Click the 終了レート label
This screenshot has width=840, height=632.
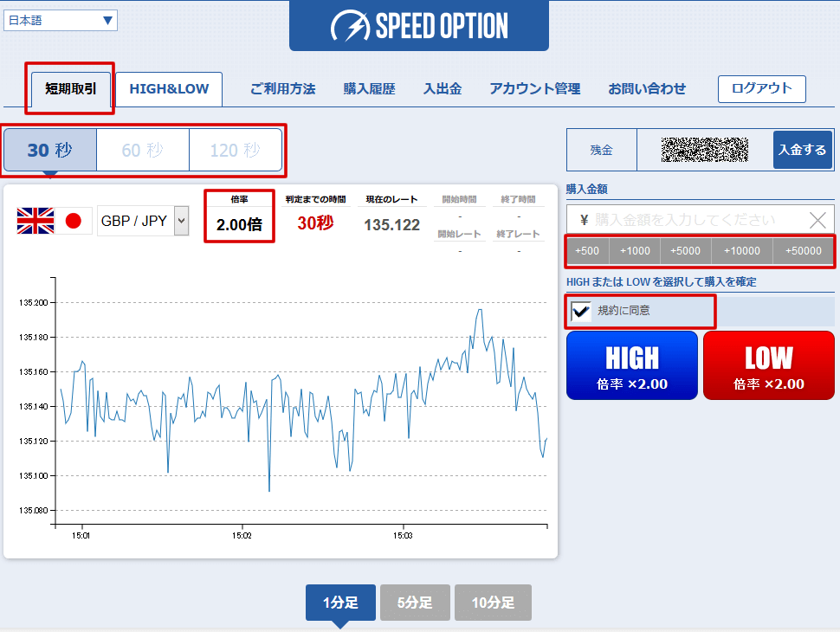point(518,234)
